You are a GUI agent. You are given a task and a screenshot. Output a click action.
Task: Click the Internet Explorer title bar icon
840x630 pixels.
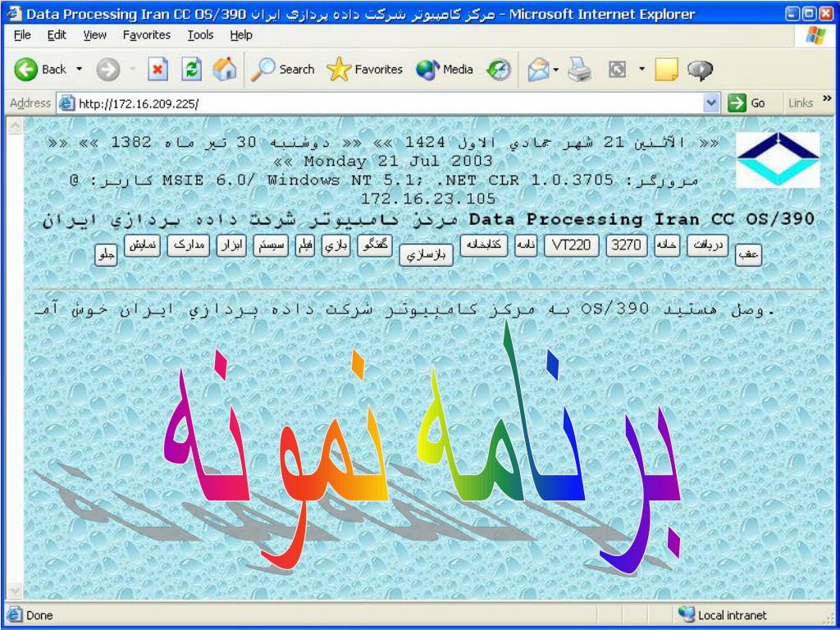coord(14,14)
